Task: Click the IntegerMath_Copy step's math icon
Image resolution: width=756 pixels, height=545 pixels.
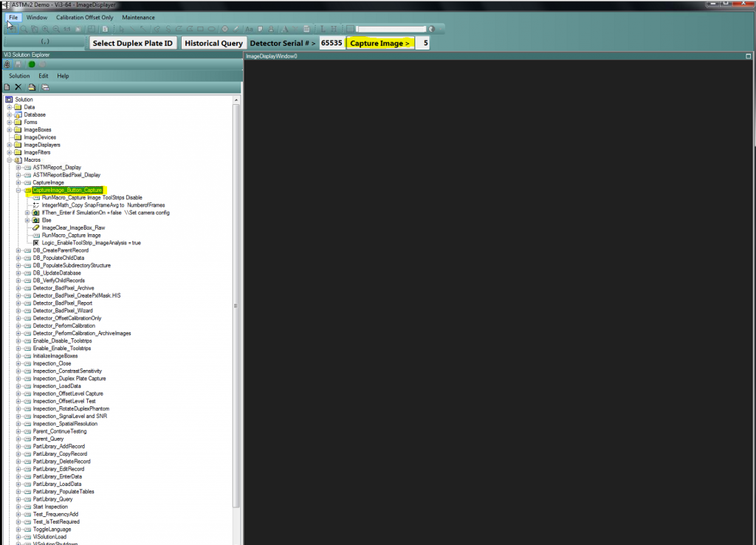Action: click(35, 205)
